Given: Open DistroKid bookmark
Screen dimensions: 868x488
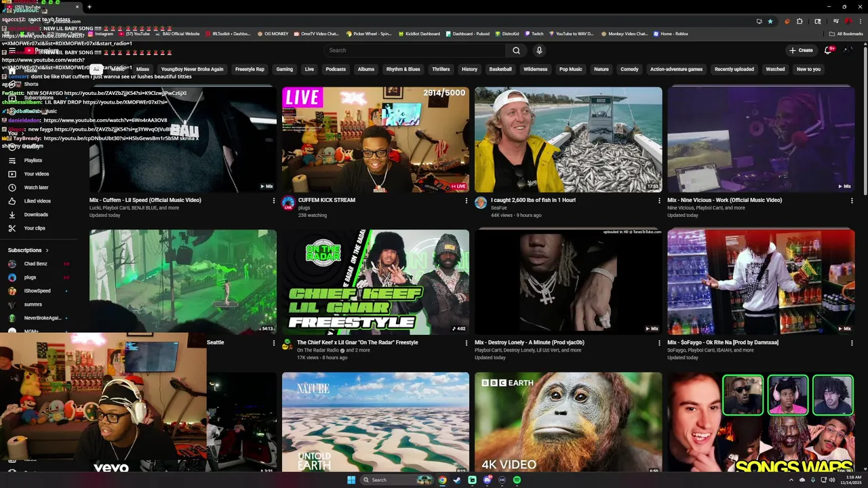Looking at the screenshot, I should click(507, 33).
